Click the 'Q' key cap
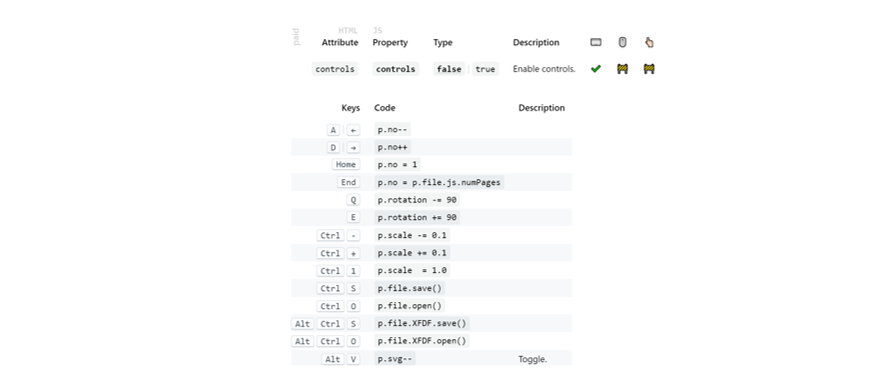Image resolution: width=889 pixels, height=369 pixels. pos(353,200)
